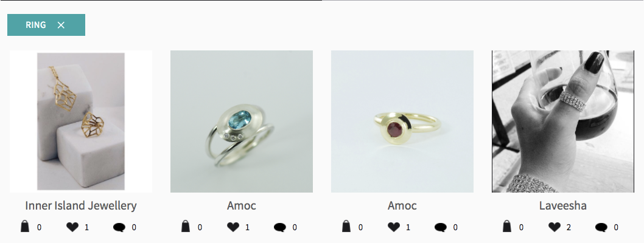This screenshot has height=243, width=644.
Task: Like the Laveesha ring with heart icon
Action: coord(555,227)
